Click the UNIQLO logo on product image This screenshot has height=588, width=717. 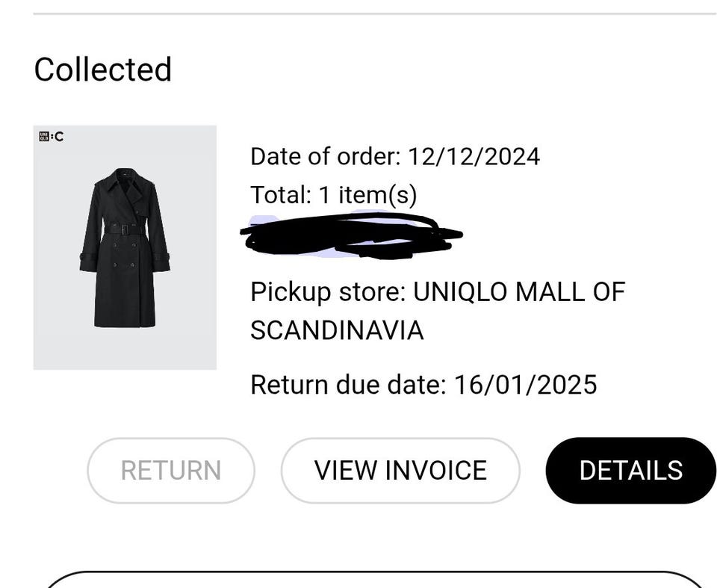click(x=44, y=136)
